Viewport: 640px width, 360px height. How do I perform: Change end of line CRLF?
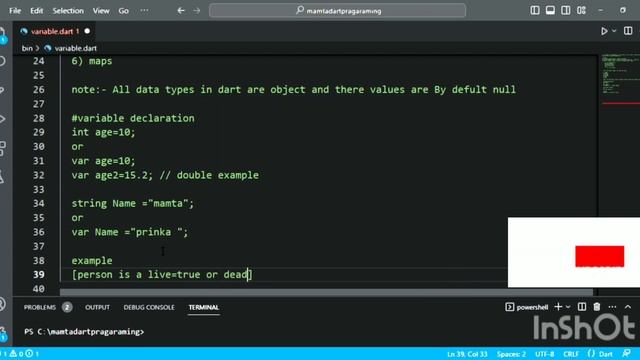571,354
